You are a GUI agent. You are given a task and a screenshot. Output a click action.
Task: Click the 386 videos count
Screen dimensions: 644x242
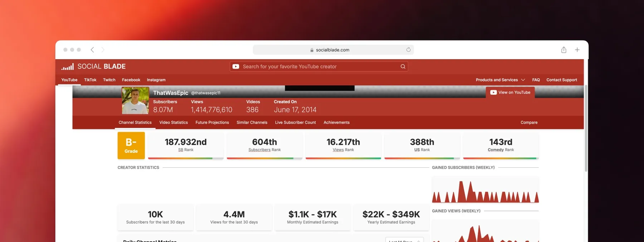(x=252, y=110)
